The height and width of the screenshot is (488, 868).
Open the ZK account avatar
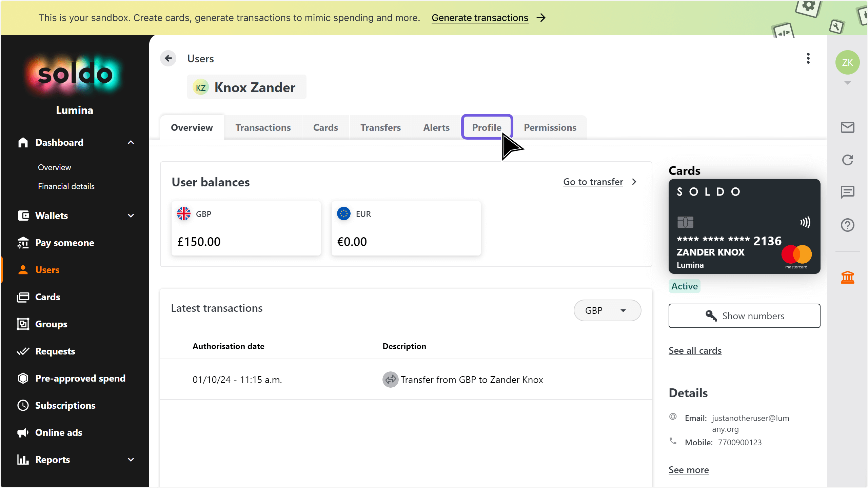click(847, 62)
